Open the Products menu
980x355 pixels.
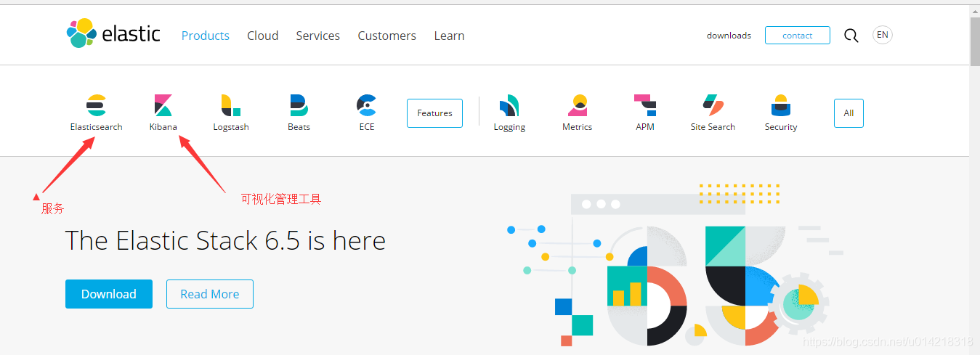pyautogui.click(x=206, y=36)
